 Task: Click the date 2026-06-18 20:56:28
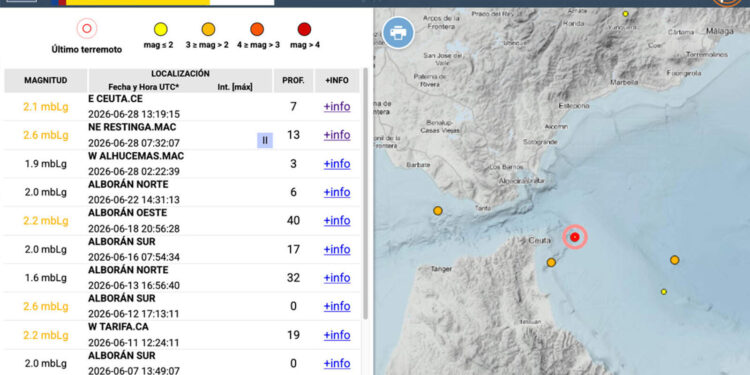pyautogui.click(x=134, y=229)
